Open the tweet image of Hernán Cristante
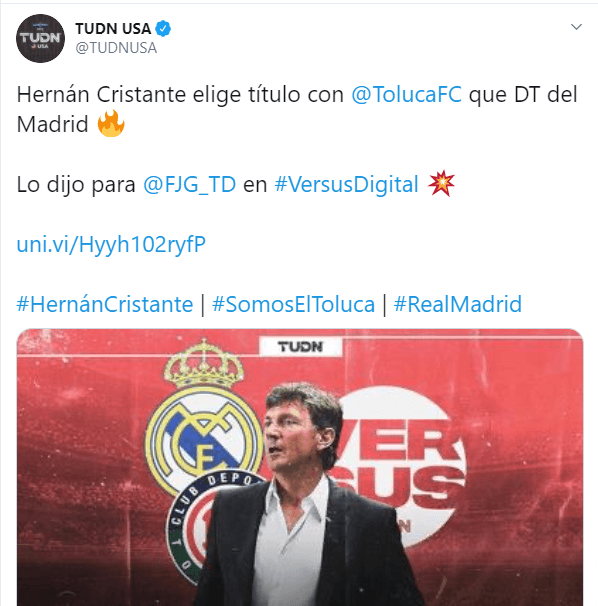The height and width of the screenshot is (606, 598). tap(300, 467)
